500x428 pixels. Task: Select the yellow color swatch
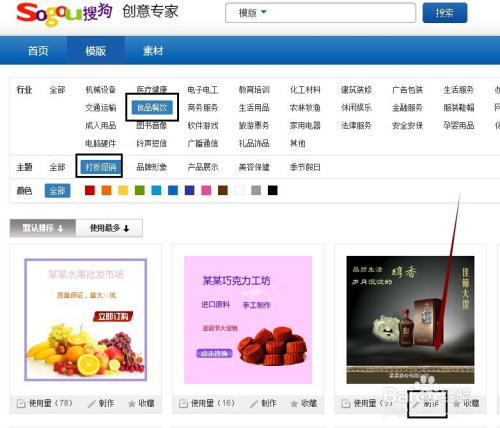(123, 190)
